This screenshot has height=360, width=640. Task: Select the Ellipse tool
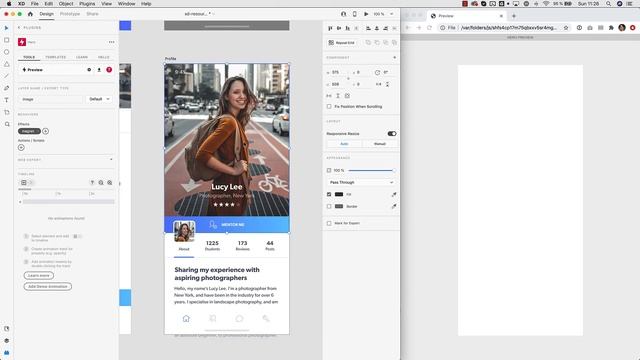(7, 52)
